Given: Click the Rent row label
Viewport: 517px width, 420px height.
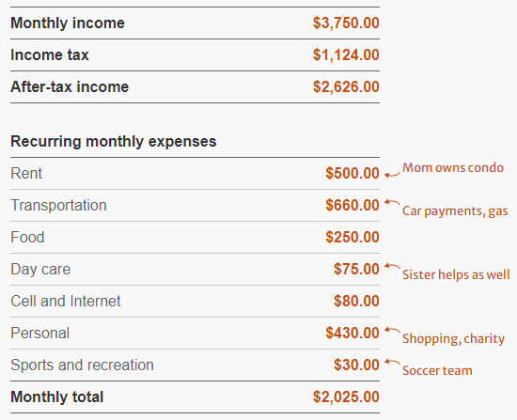Looking at the screenshot, I should (x=26, y=173).
